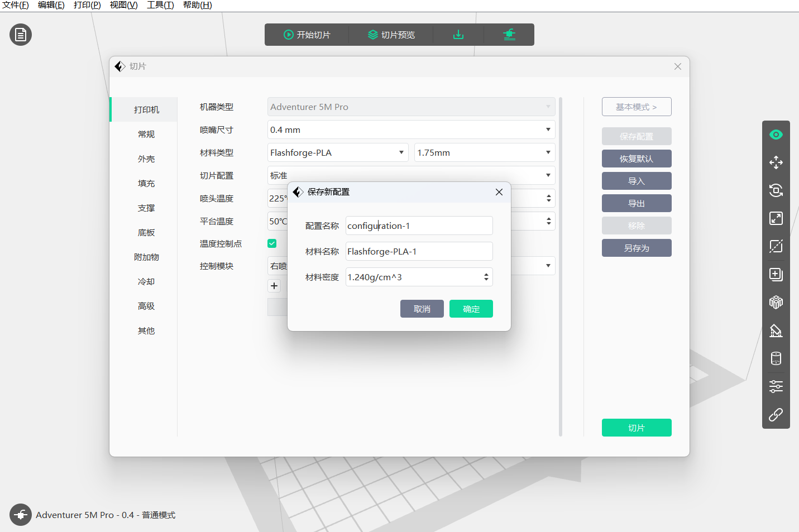Image resolution: width=799 pixels, height=532 pixels.
Task: Click the auto-layout cubes icon
Action: (776, 302)
